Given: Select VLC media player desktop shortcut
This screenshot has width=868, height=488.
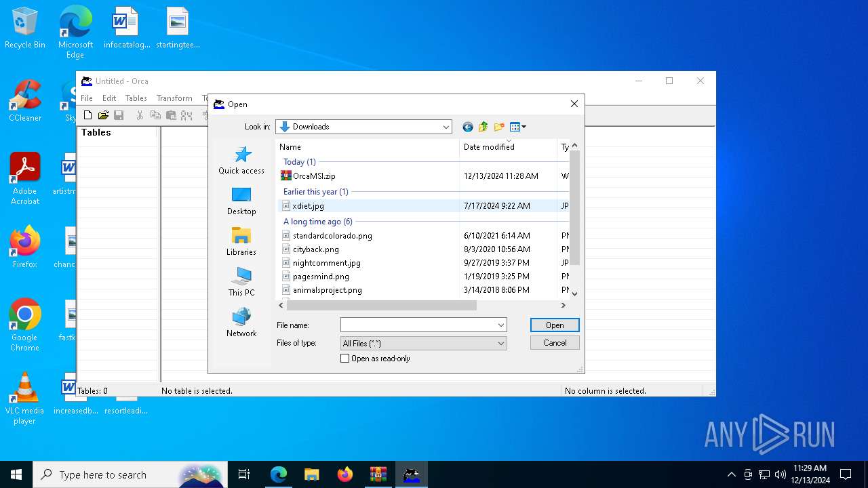Looking at the screenshot, I should 25,399.
